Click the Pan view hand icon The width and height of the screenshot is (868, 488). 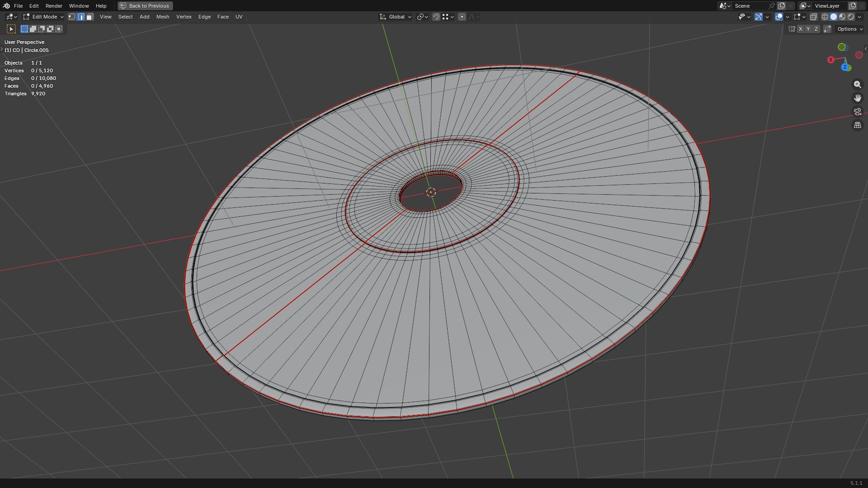[x=857, y=98]
